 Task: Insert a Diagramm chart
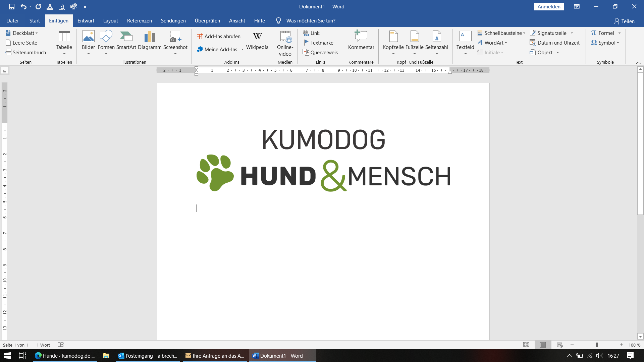pyautogui.click(x=150, y=37)
